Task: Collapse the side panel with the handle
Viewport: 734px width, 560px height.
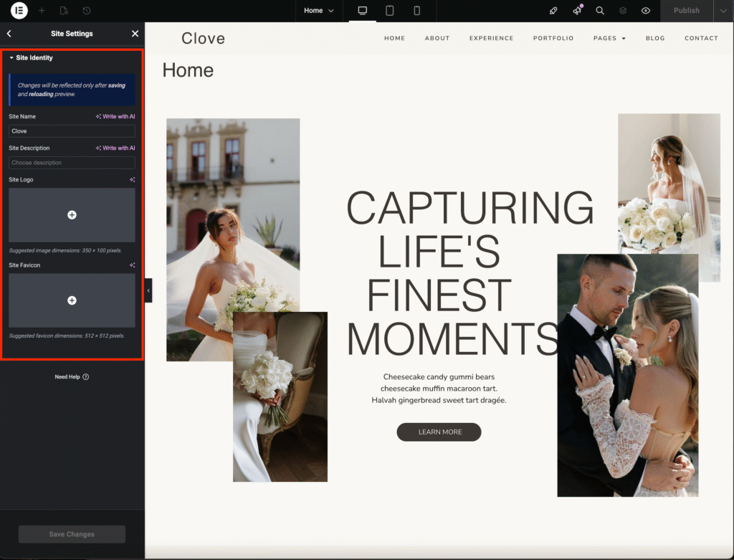Action: (x=148, y=290)
